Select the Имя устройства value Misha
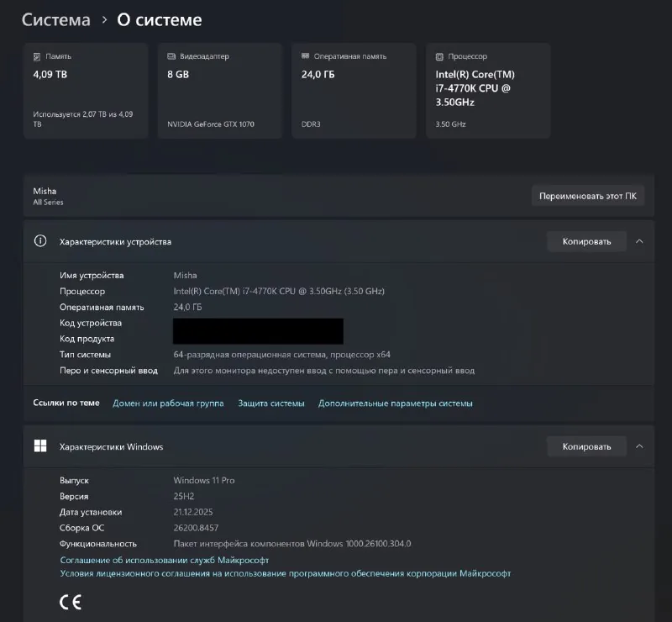This screenshot has height=622, width=672. pyautogui.click(x=185, y=276)
